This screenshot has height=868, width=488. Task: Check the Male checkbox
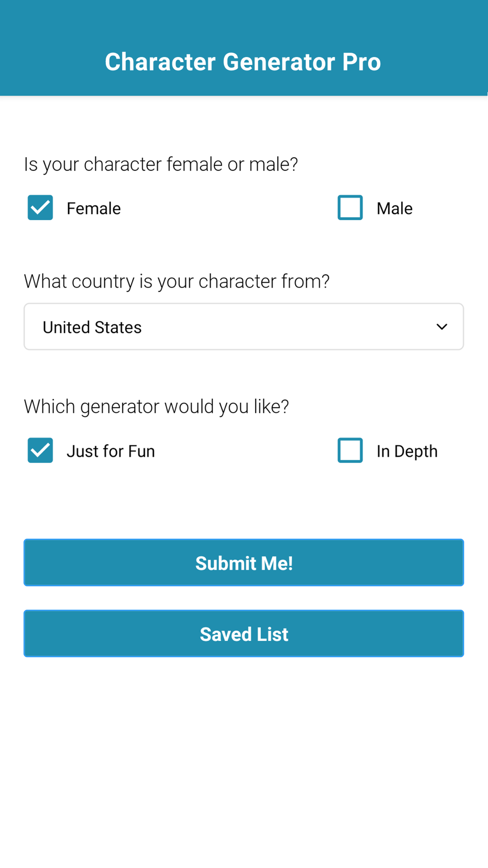tap(350, 207)
